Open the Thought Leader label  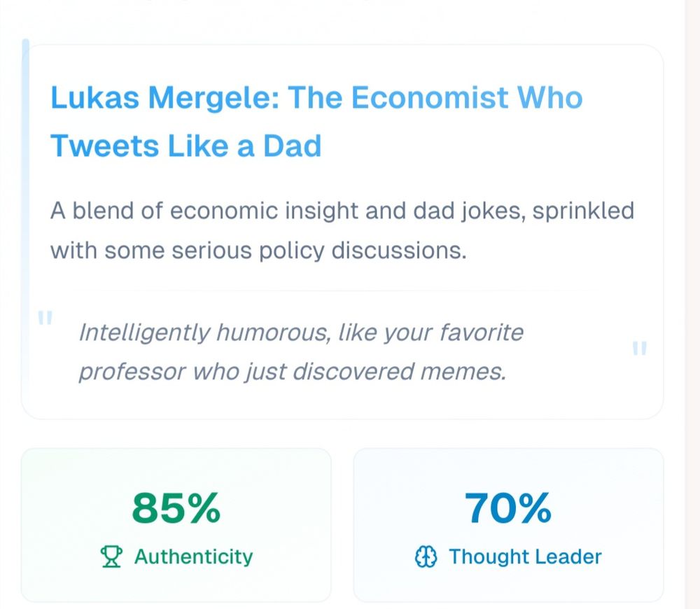pyautogui.click(x=525, y=557)
